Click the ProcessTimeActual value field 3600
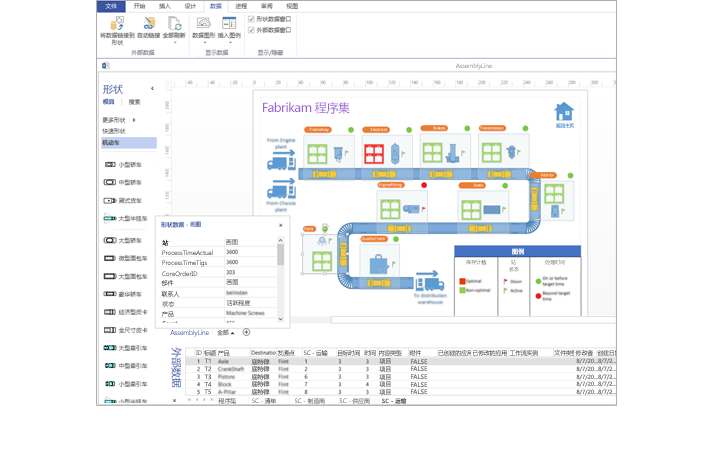The image size is (713, 454). coord(251,252)
